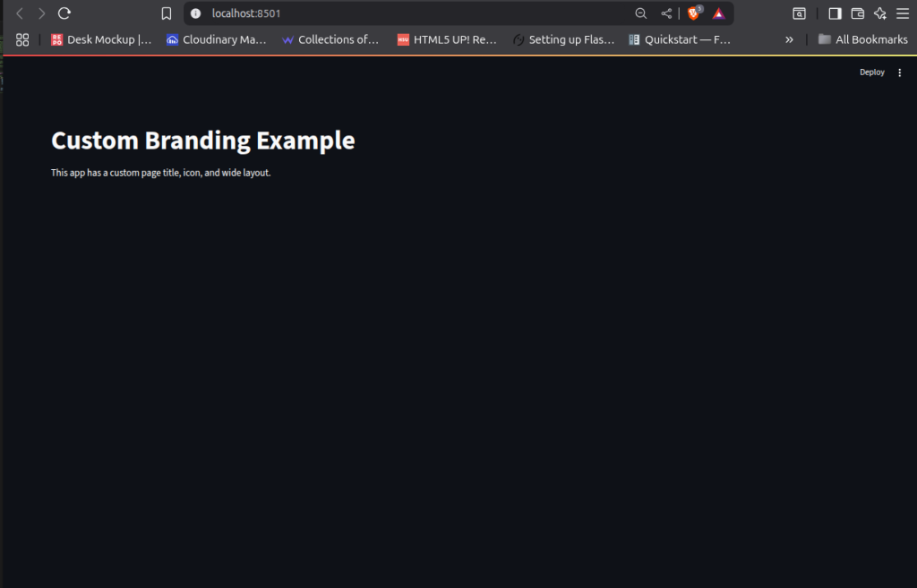
Task: Open the HTML5 UP! bookmark
Action: pos(447,39)
